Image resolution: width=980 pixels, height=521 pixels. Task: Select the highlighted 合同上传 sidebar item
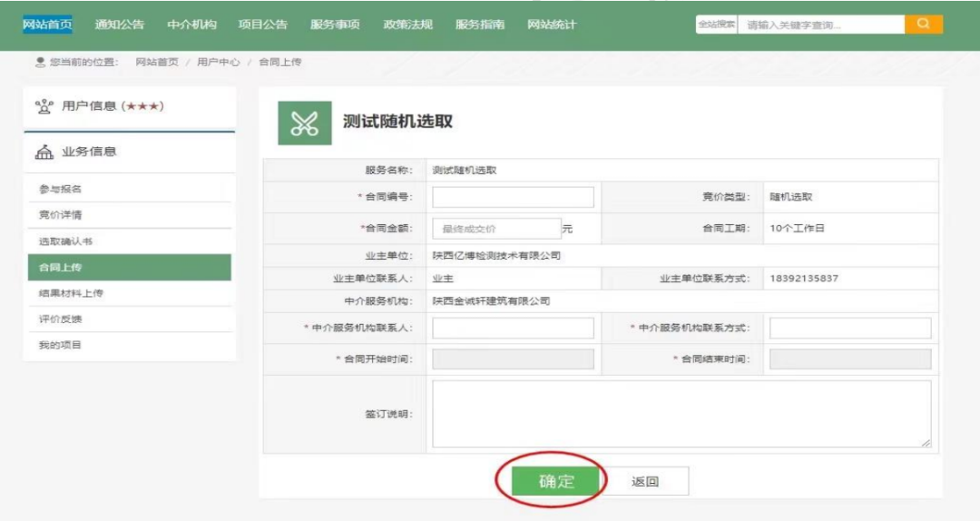tap(130, 267)
